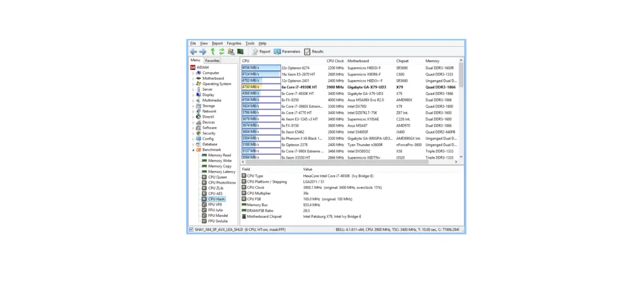Open the Config category

click(208, 139)
